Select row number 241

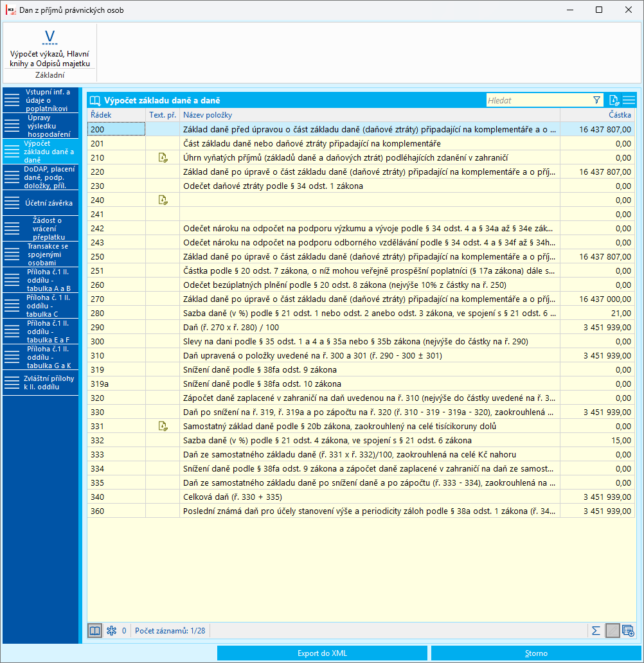(116, 215)
